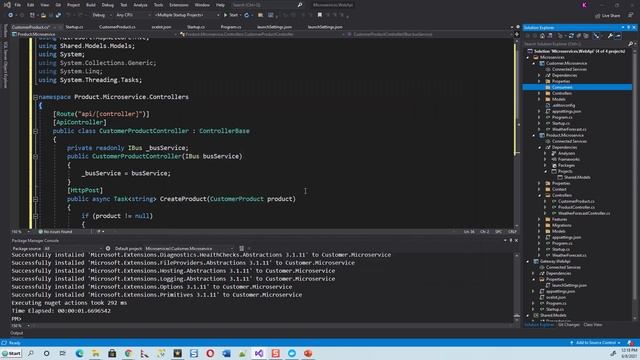Click the Open File toolbar icon
Screen dimensions: 640x360
(x=43, y=15)
